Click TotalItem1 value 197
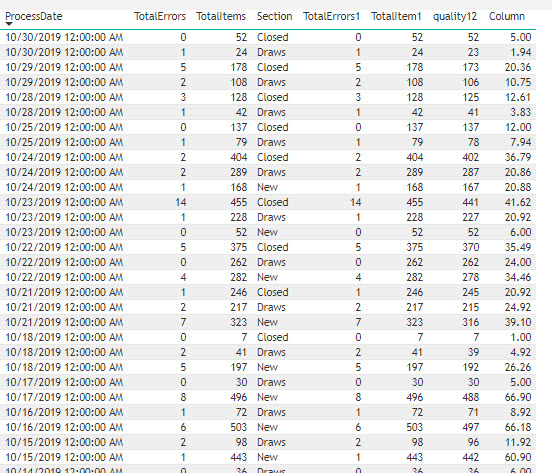 pos(415,367)
